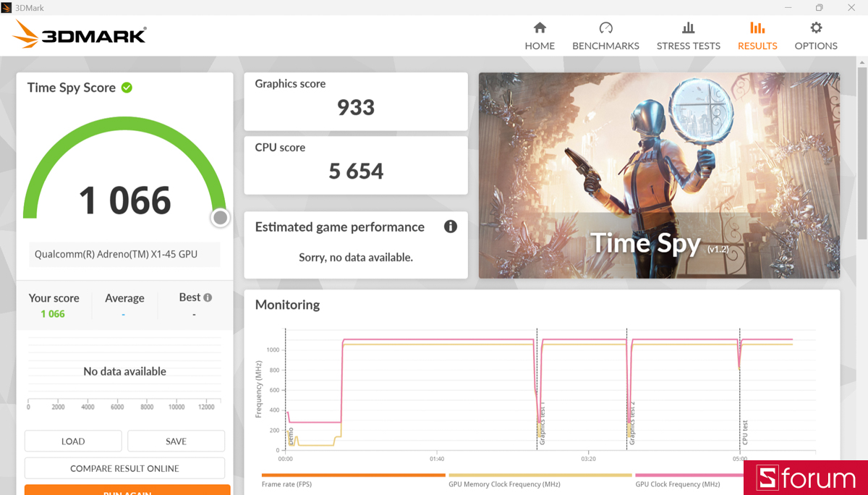Click green checkmark beside Time Spy Score
The width and height of the screenshot is (868, 495).
click(x=128, y=87)
